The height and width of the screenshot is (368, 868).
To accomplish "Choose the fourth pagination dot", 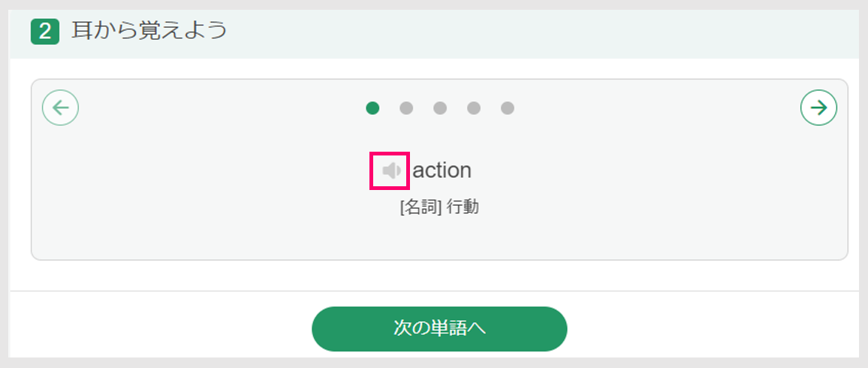I will tap(474, 108).
